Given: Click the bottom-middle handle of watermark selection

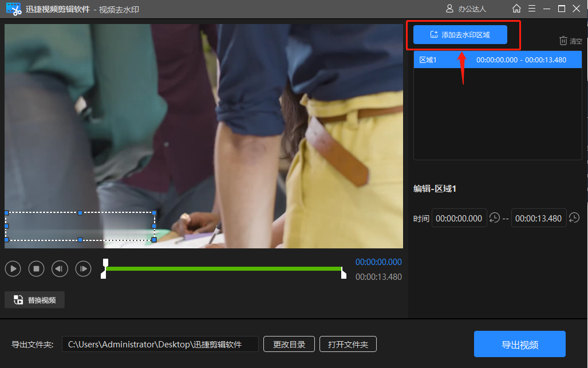Looking at the screenshot, I should coord(80,240).
